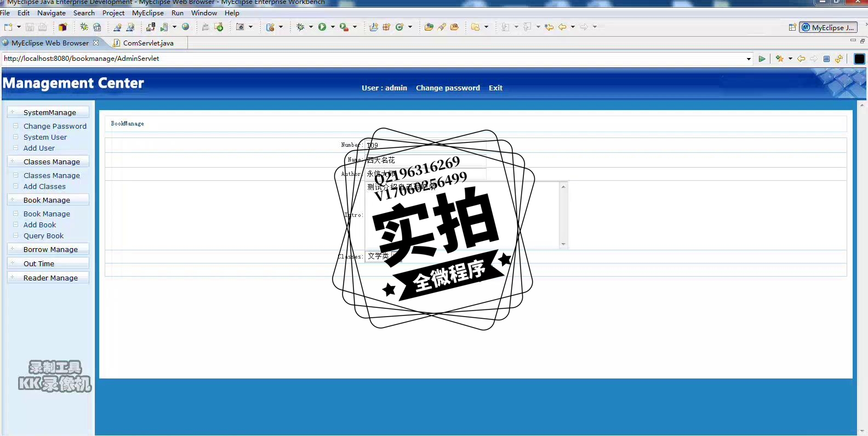The height and width of the screenshot is (436, 868).
Task: Open the Window menu
Action: pyautogui.click(x=204, y=13)
